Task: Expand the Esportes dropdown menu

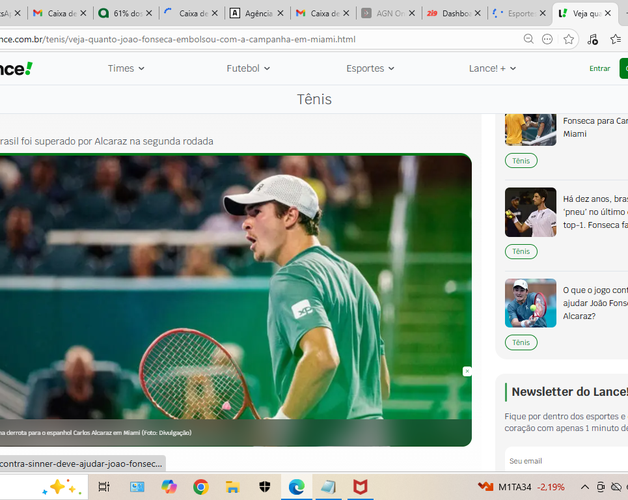Action: tap(370, 69)
